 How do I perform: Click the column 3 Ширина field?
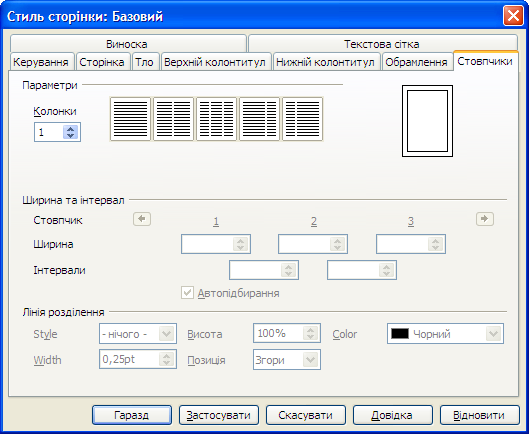coord(411,244)
